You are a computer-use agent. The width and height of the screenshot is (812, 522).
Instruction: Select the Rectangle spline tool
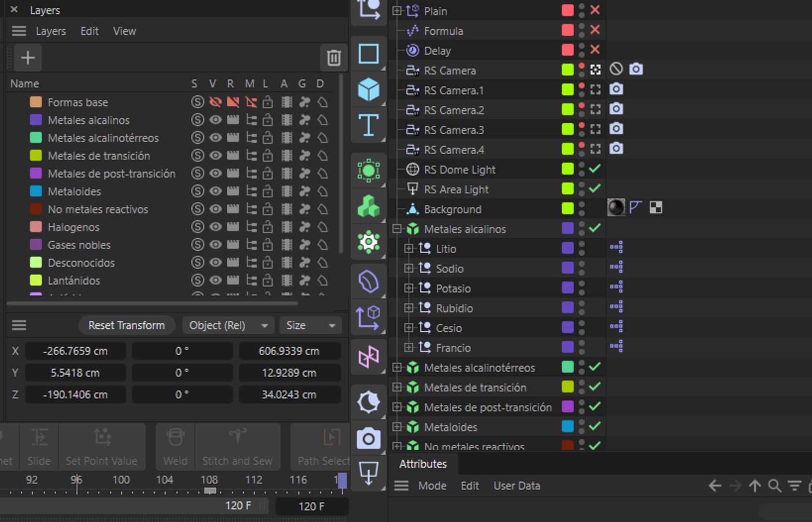tap(368, 54)
